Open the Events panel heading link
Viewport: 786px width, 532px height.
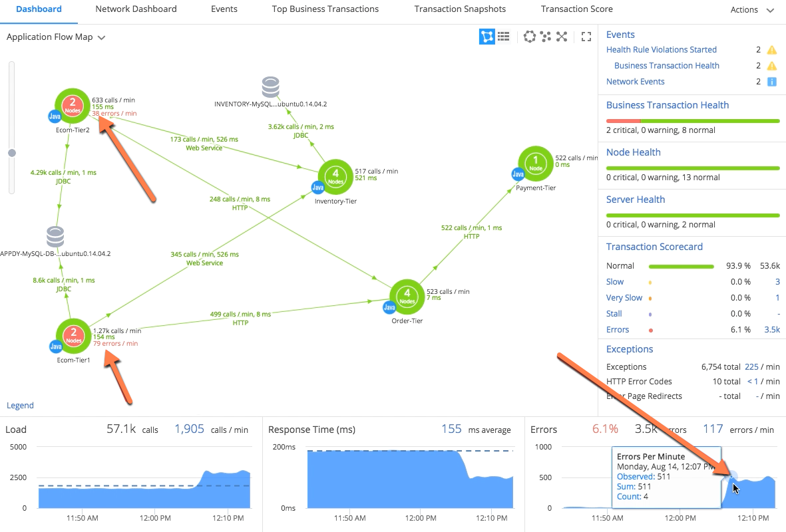click(620, 35)
